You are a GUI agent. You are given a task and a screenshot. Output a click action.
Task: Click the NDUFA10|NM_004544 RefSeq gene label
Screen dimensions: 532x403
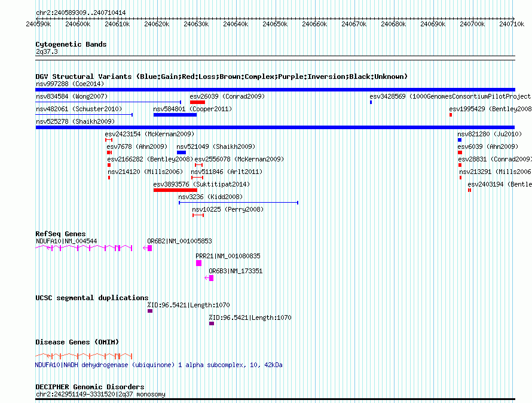point(66,241)
